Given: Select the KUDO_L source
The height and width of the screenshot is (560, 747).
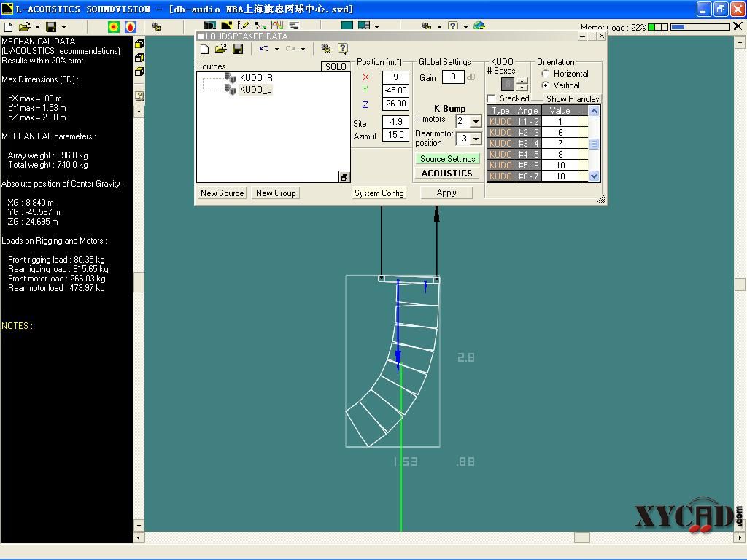Looking at the screenshot, I should [255, 90].
